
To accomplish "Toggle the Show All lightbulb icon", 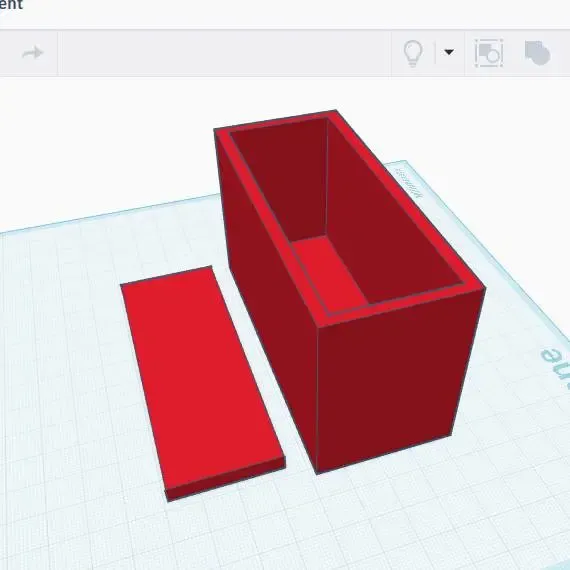I will pos(413,53).
